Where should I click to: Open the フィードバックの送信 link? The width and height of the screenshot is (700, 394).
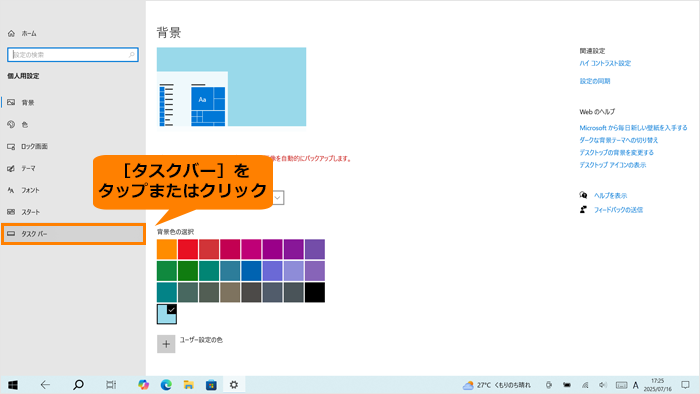pyautogui.click(x=618, y=210)
